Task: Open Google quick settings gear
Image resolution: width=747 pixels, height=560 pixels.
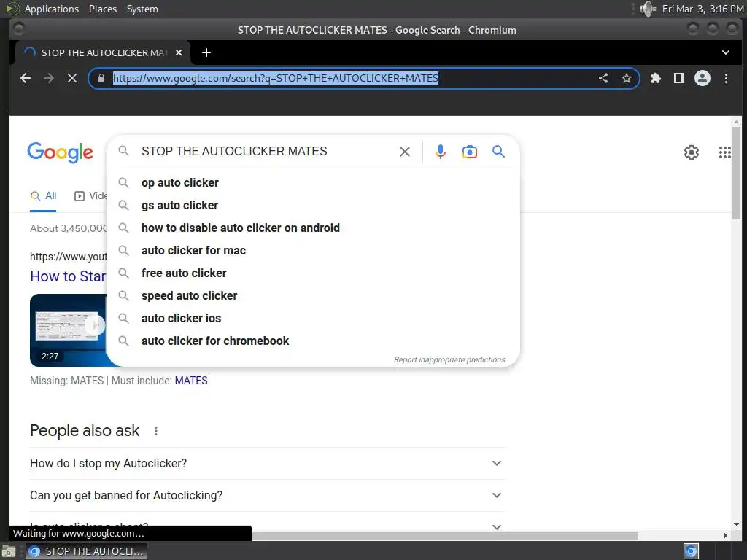Action: pyautogui.click(x=692, y=152)
